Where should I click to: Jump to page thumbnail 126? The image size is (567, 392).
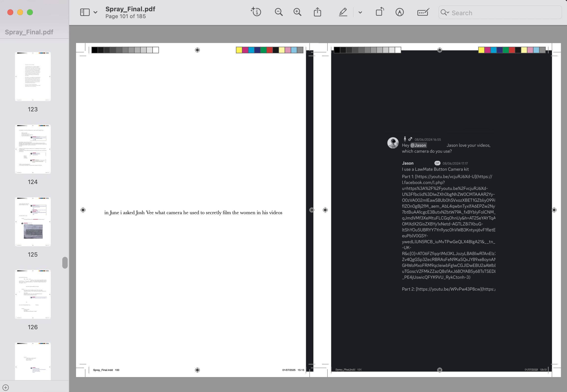33,294
